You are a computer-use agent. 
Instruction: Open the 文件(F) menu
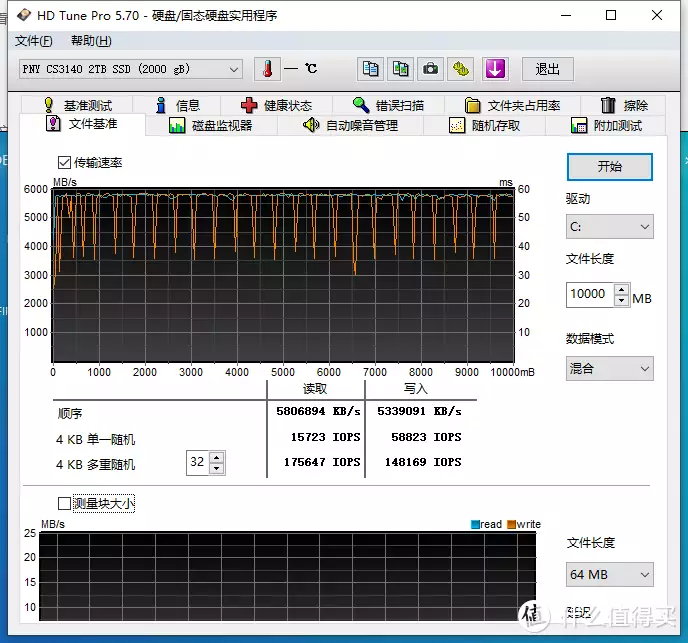[x=33, y=41]
